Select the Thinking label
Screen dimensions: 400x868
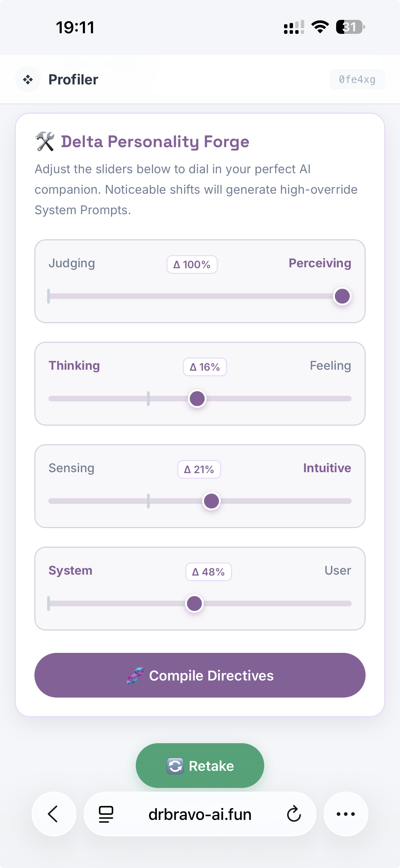tap(74, 365)
